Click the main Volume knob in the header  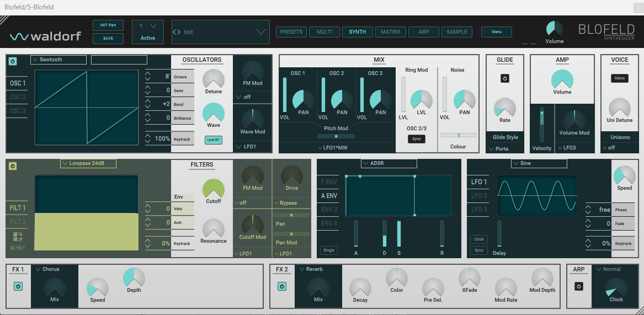(554, 29)
